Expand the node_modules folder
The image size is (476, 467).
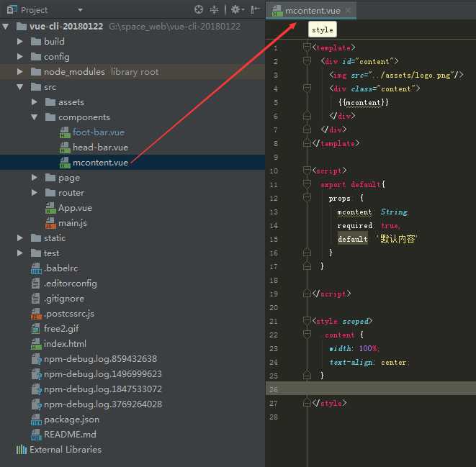20,72
